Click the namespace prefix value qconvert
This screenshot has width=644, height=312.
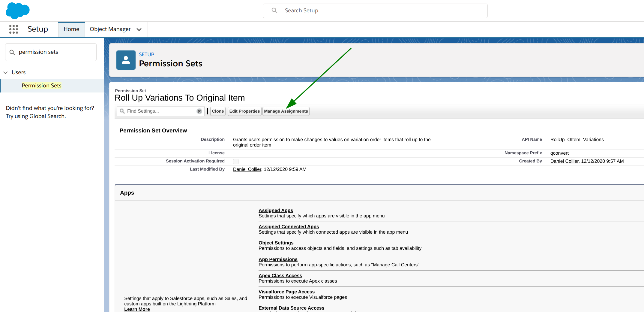click(559, 153)
